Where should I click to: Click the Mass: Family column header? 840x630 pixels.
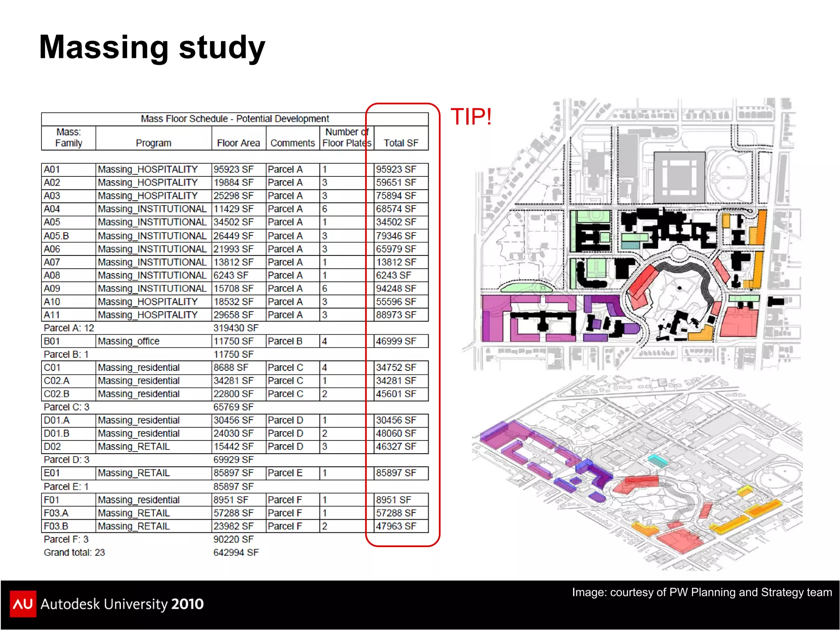click(68, 138)
